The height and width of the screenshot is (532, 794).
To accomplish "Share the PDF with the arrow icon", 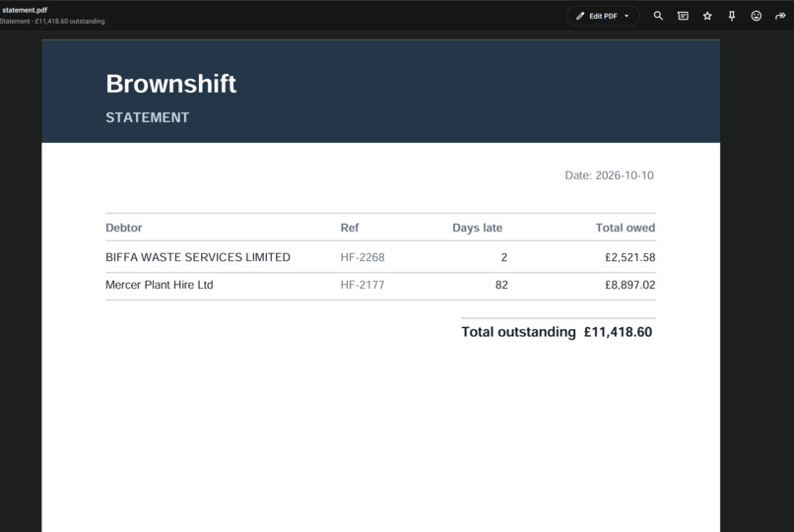I will (x=780, y=16).
